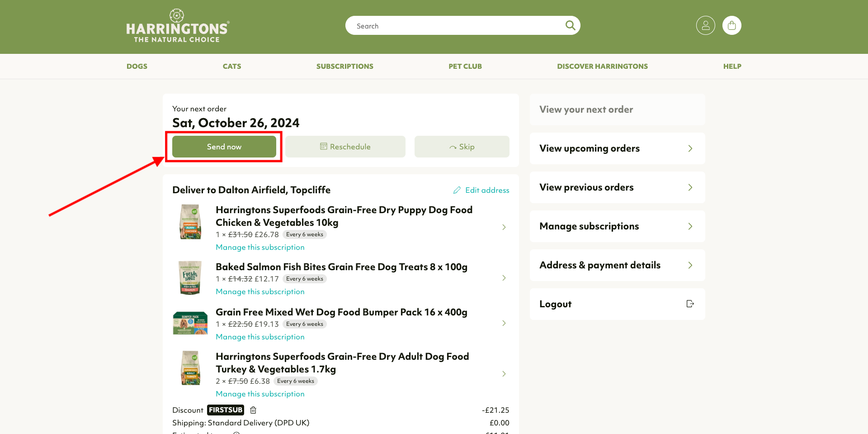Screen dimensions: 868x434
Task: Open Manage subscriptions chevron
Action: (x=690, y=226)
